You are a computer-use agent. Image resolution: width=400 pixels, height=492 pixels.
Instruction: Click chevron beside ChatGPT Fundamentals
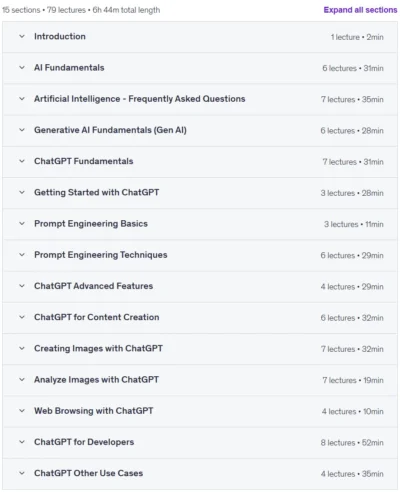tap(22, 161)
